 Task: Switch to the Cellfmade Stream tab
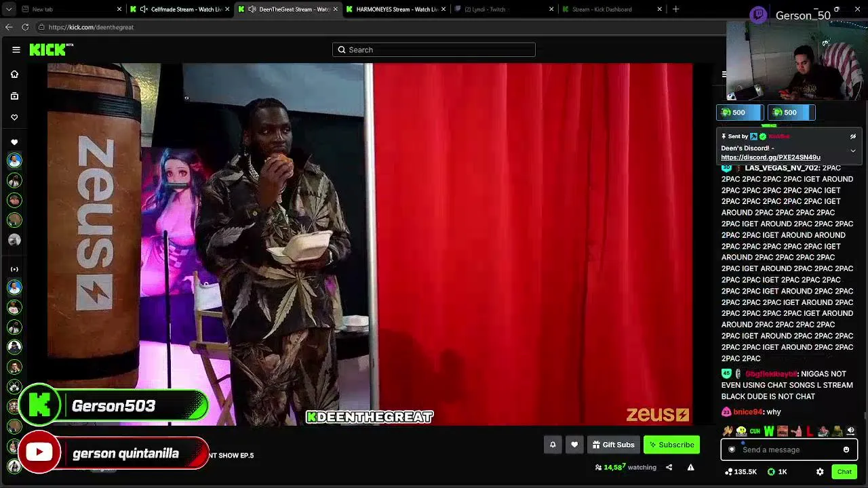180,9
